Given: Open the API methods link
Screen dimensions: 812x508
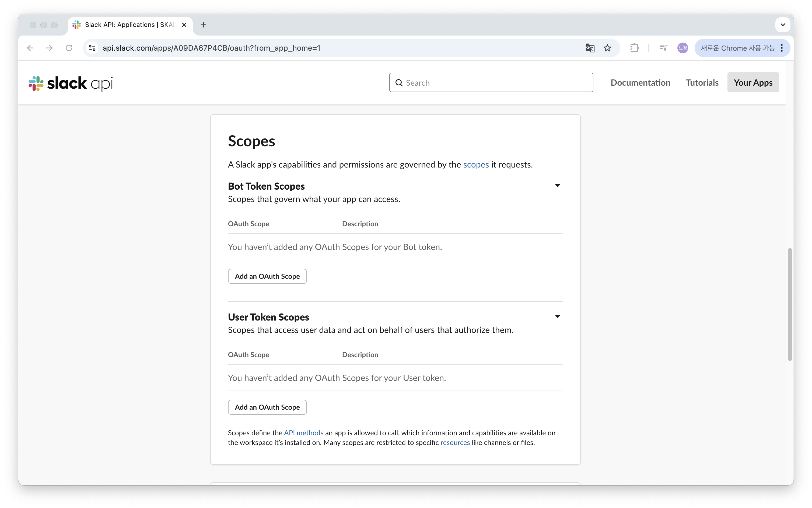Looking at the screenshot, I should click(303, 433).
